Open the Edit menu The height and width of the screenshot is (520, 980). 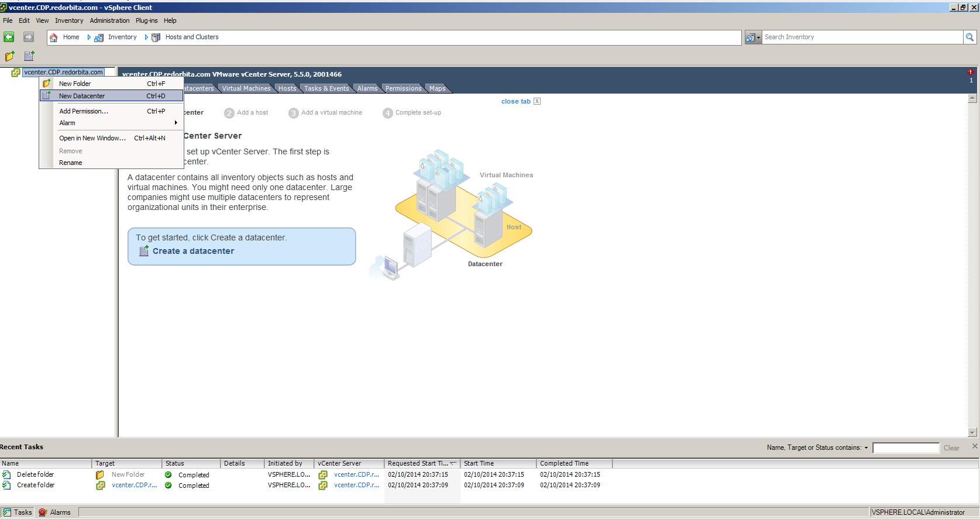pyautogui.click(x=24, y=20)
